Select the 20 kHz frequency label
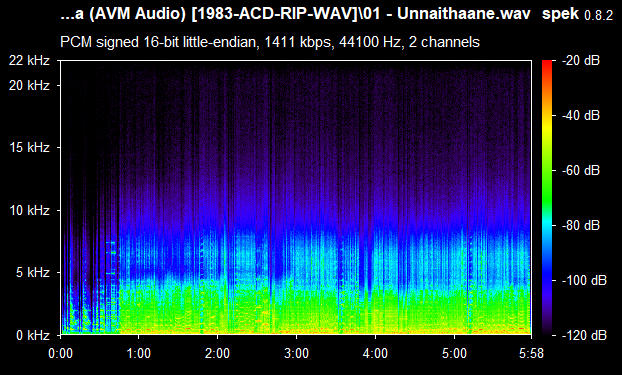 pyautogui.click(x=29, y=85)
